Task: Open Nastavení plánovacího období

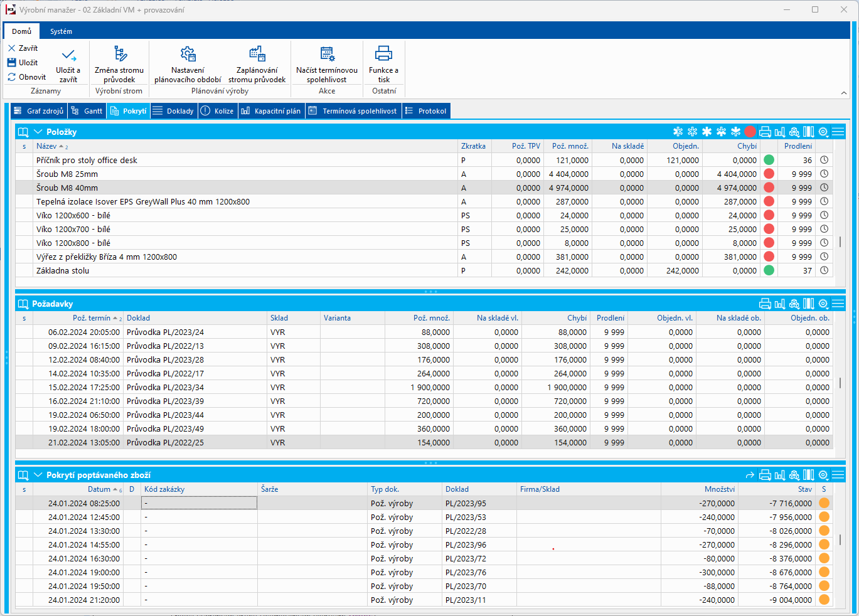Action: (188, 54)
